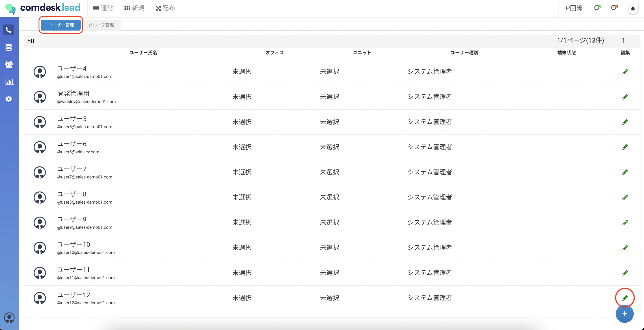Click the blue plus add-user button

click(x=625, y=314)
